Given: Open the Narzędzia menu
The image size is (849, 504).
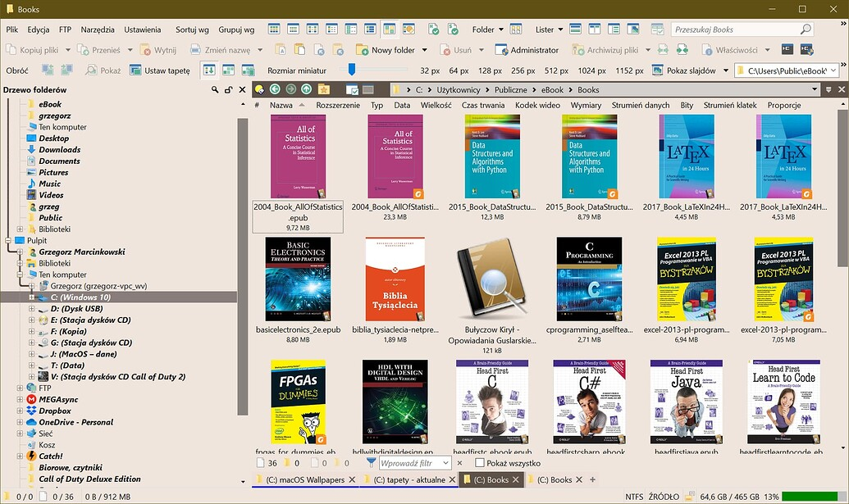Looking at the screenshot, I should coord(98,30).
